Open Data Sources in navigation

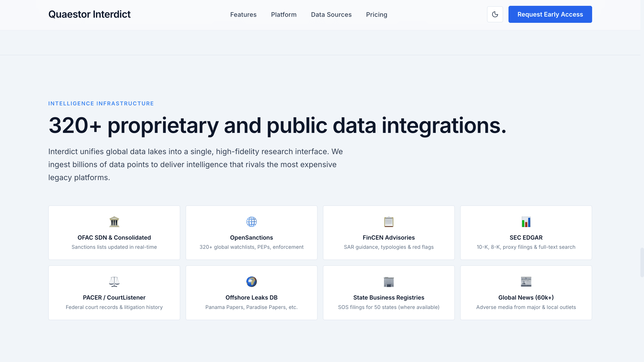331,15
